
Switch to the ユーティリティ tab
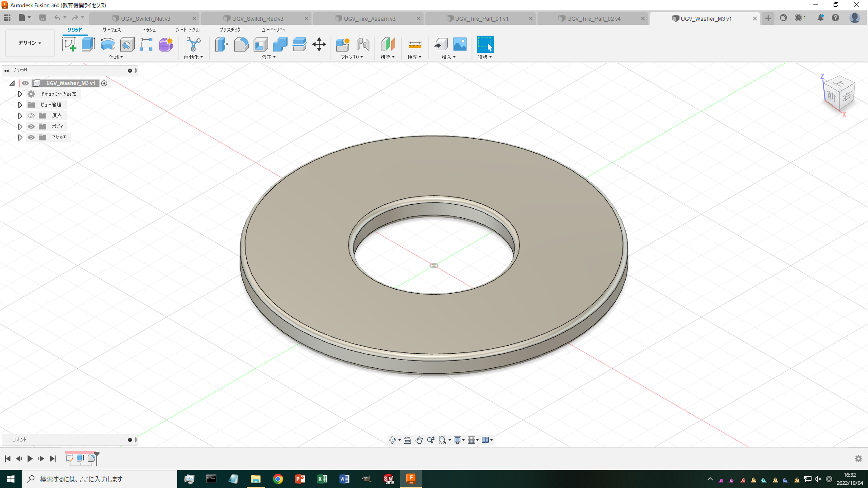[x=274, y=30]
